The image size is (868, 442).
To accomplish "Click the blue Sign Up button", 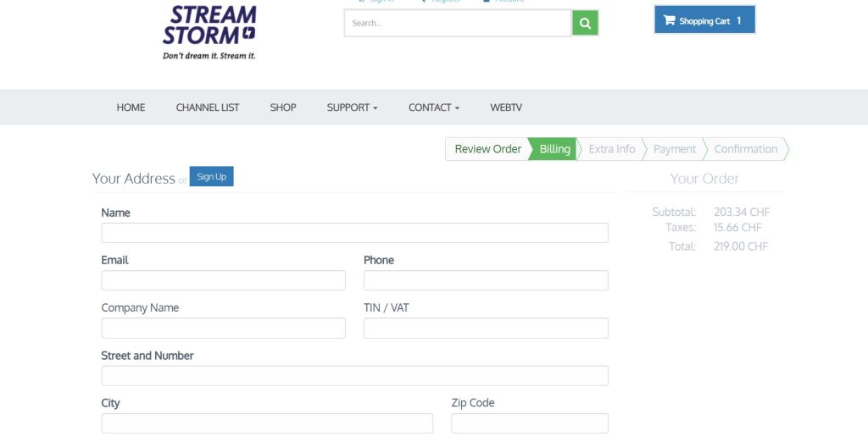I will pyautogui.click(x=211, y=176).
